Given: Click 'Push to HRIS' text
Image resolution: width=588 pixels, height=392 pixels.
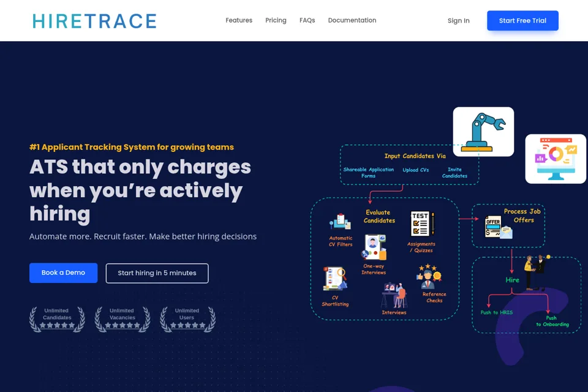Looking at the screenshot, I should [497, 312].
